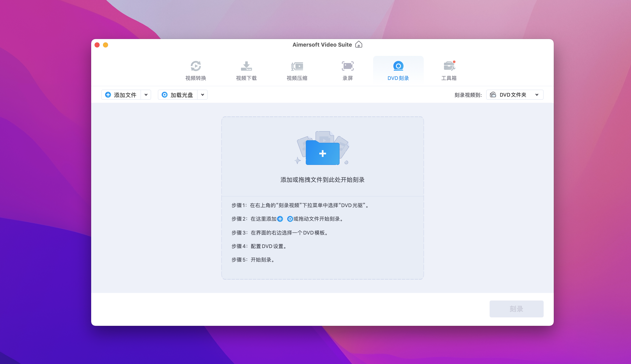Switch to the 视频转换 tab label

tap(196, 78)
